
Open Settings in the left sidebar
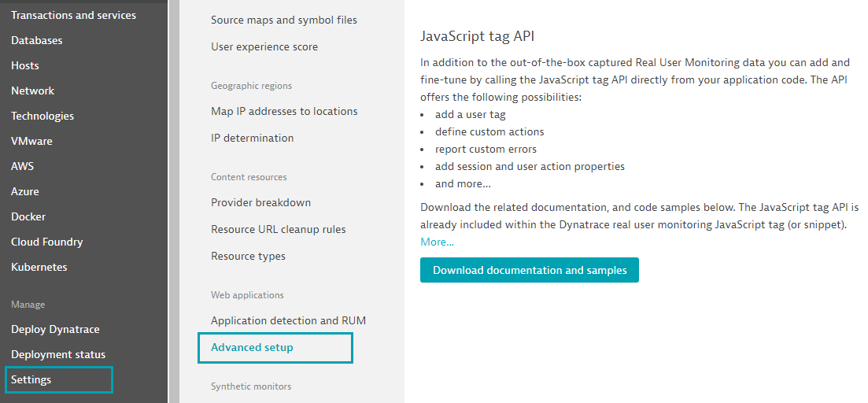coord(31,379)
